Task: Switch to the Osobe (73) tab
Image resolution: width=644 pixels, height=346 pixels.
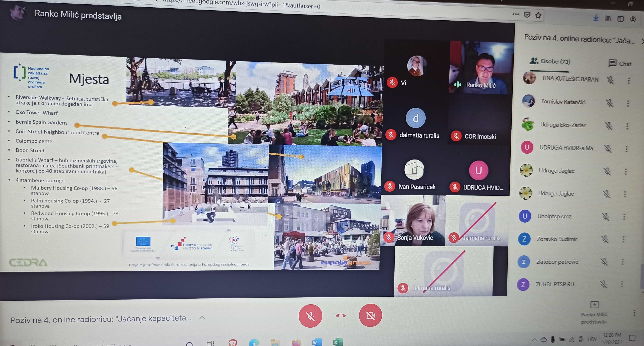Action: pyautogui.click(x=550, y=61)
